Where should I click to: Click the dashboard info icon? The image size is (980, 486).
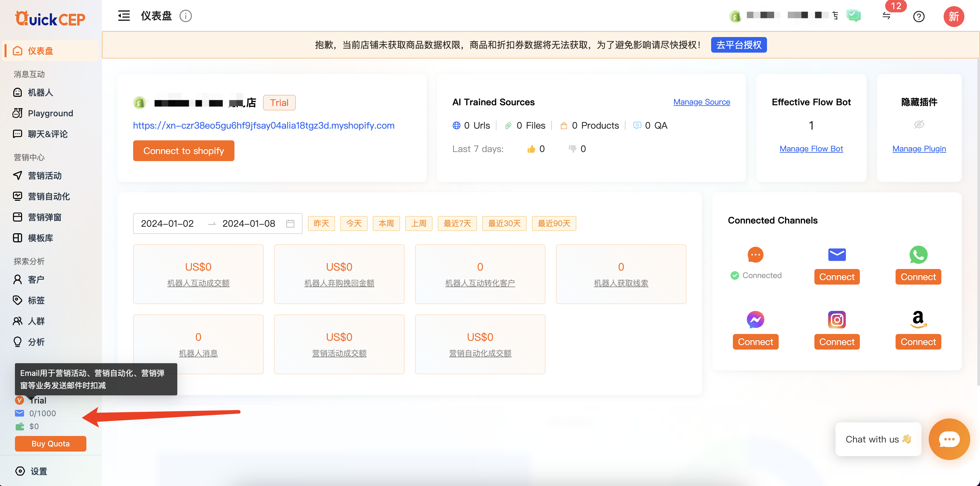[186, 16]
